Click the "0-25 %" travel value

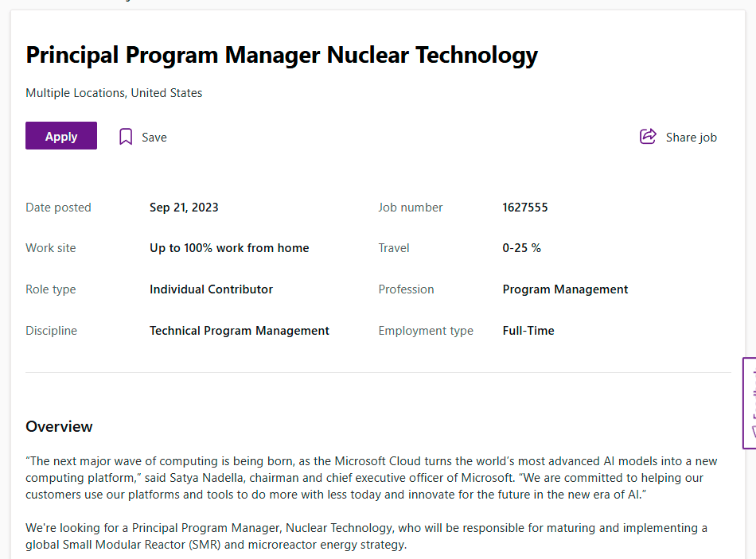[521, 248]
